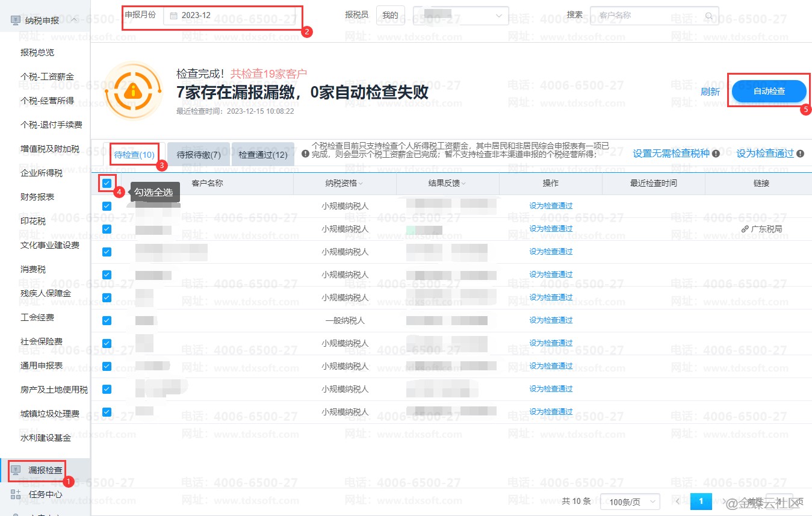The height and width of the screenshot is (516, 812).
Task: Switch to the 待报待缴(7) tab
Action: point(199,155)
